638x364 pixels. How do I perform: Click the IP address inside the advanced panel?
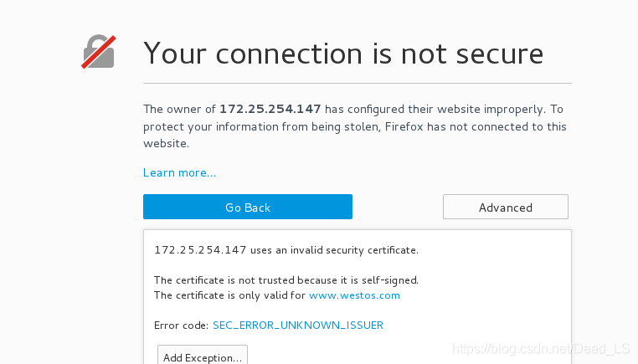coord(200,250)
